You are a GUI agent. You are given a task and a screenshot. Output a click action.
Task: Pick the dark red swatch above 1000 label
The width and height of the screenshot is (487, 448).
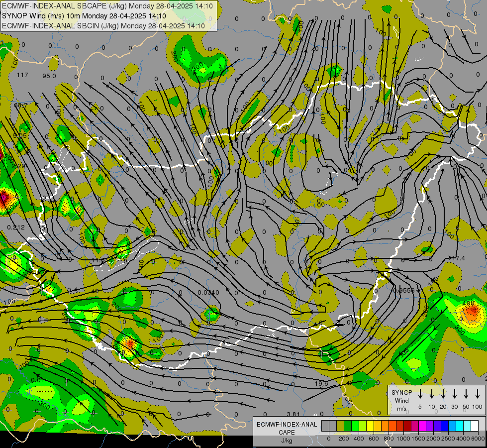[408, 426]
